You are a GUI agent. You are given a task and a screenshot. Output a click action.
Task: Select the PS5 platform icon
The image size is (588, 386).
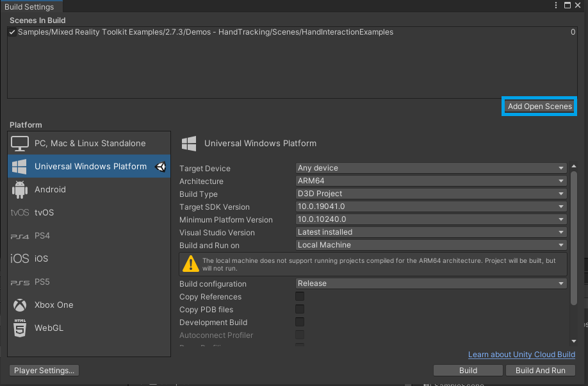coord(19,282)
